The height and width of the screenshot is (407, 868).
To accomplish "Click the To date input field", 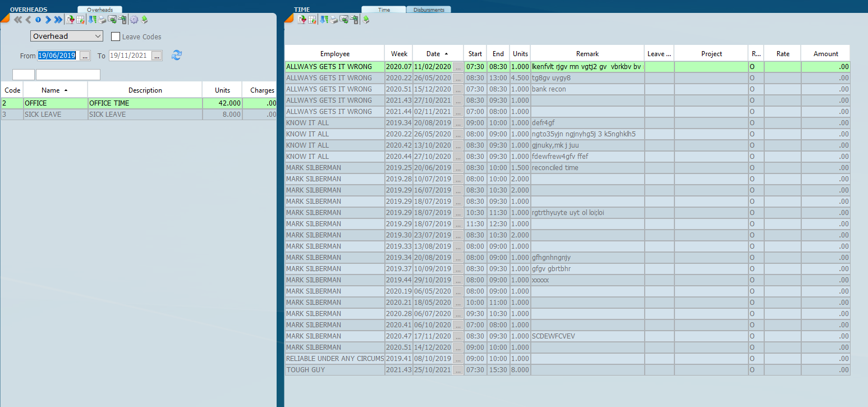I will [129, 56].
